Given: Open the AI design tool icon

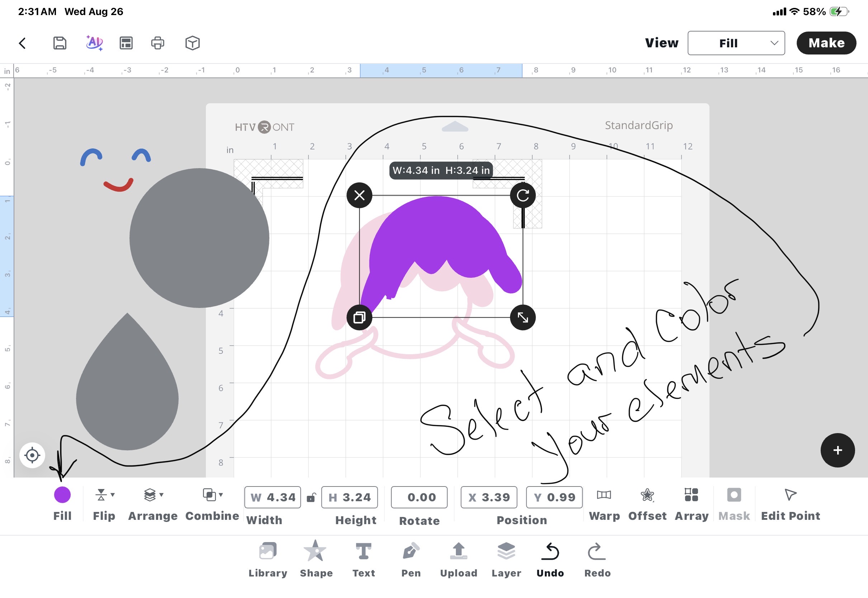Looking at the screenshot, I should tap(94, 43).
